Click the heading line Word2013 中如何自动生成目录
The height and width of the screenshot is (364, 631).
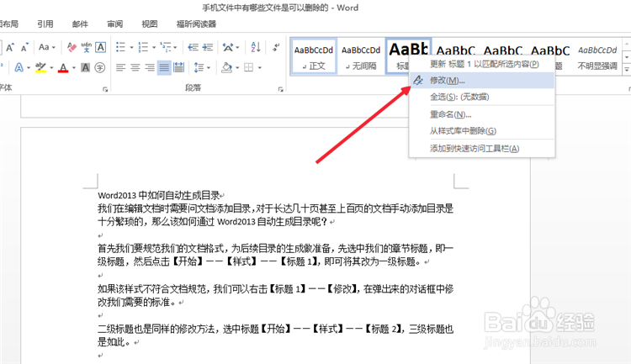click(x=159, y=196)
